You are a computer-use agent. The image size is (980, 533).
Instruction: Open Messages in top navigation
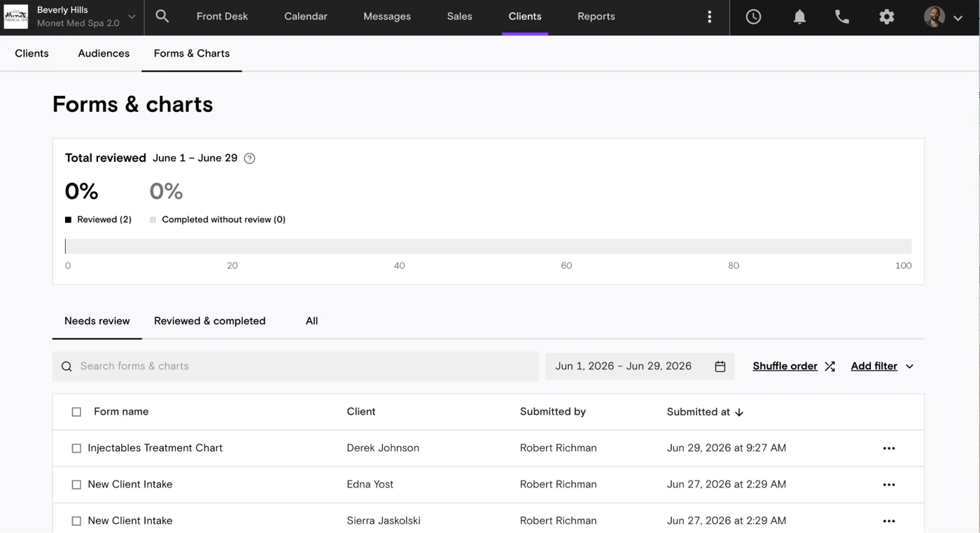click(387, 16)
